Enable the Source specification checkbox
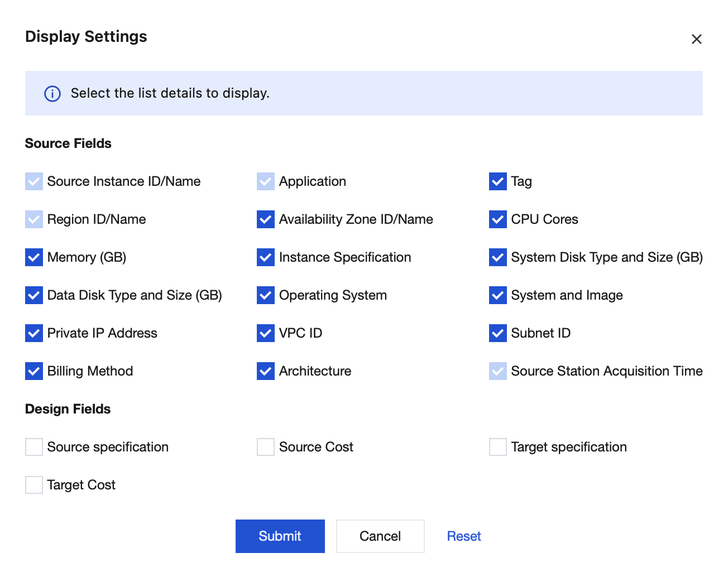The width and height of the screenshot is (728, 577). coord(34,447)
